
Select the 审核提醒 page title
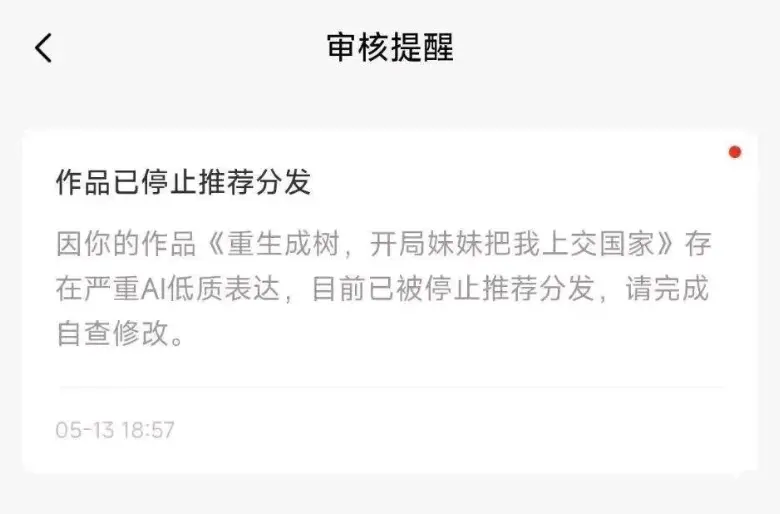[390, 48]
